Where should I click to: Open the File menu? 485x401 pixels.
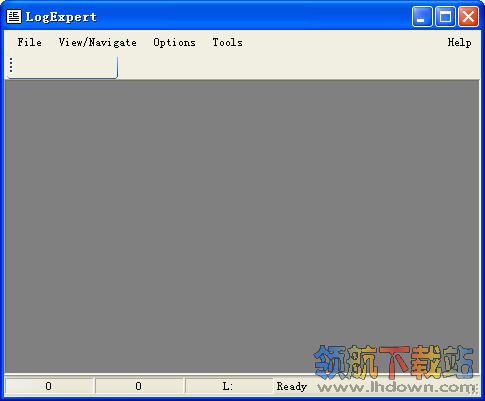point(30,42)
